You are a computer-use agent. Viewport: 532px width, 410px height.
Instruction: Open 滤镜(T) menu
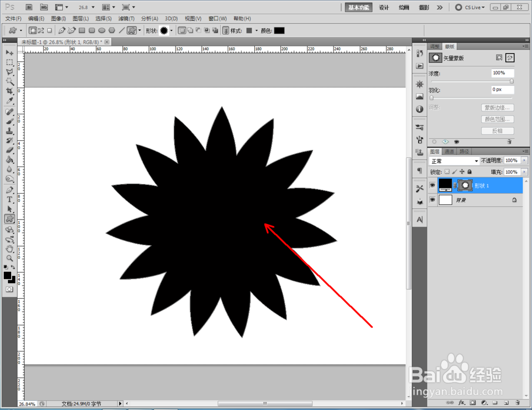pos(126,19)
